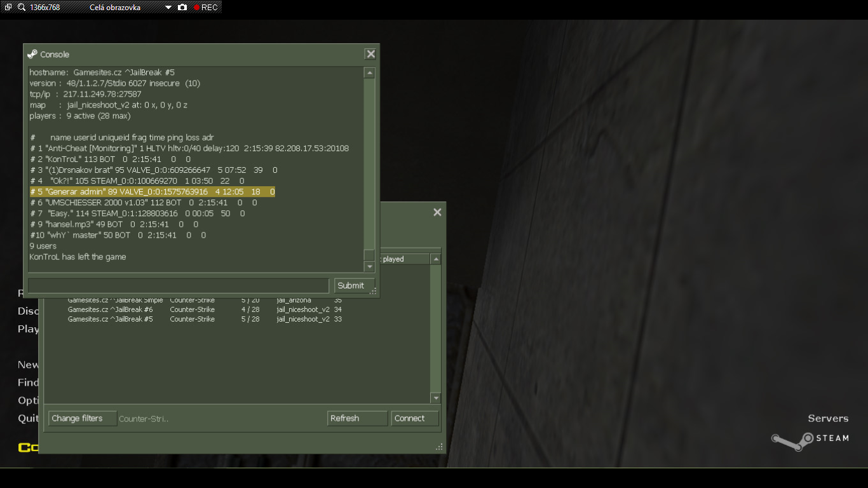Focus the console command input field
868x488 pixels.
[x=179, y=285]
